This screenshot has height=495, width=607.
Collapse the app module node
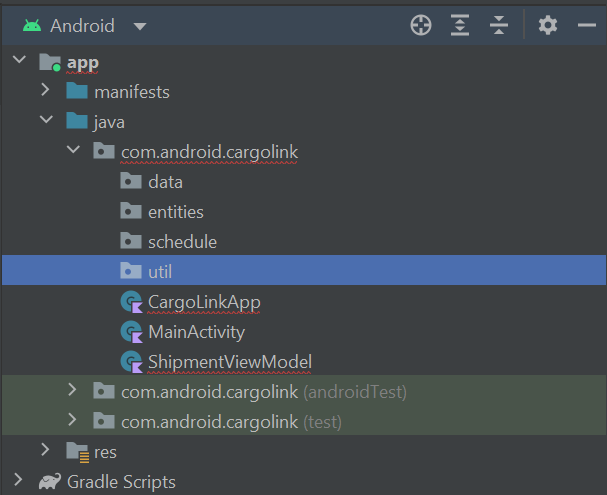click(19, 60)
